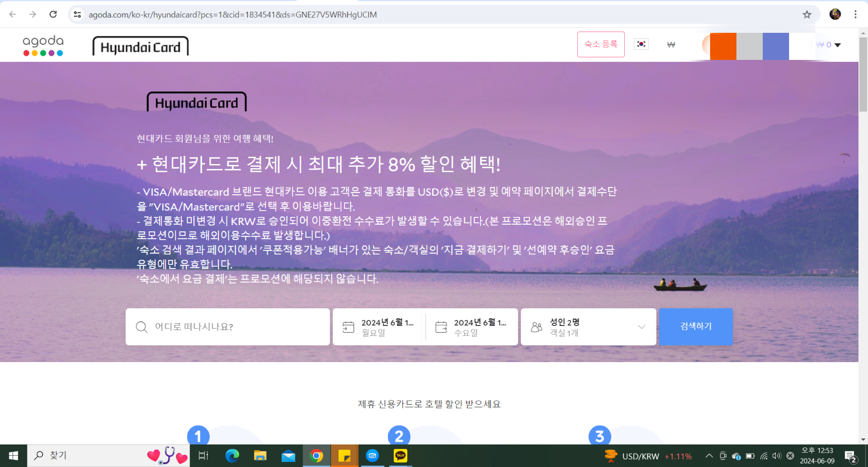Bookmark this page with the star icon
This screenshot has width=868, height=467.
(807, 14)
